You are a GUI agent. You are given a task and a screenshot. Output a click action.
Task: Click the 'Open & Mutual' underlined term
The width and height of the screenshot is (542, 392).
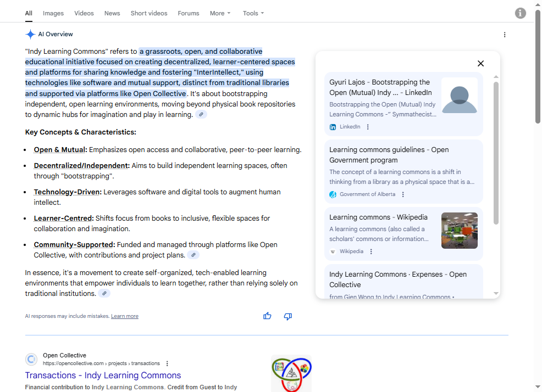coord(60,149)
